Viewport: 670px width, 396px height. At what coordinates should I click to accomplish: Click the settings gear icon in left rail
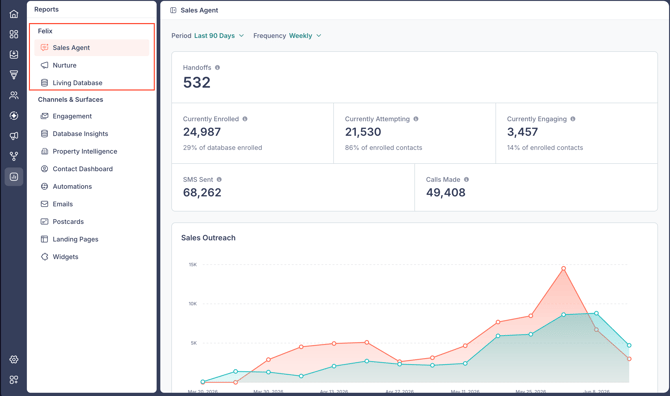point(14,359)
